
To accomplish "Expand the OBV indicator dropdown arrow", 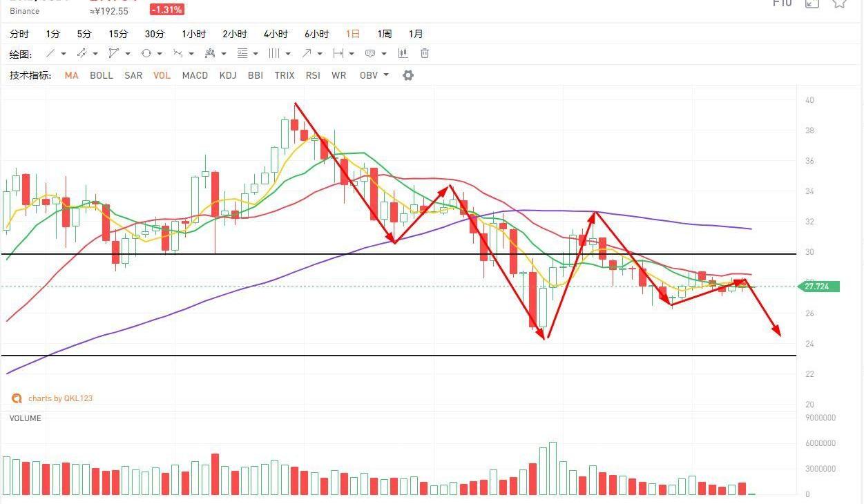I will click(386, 75).
